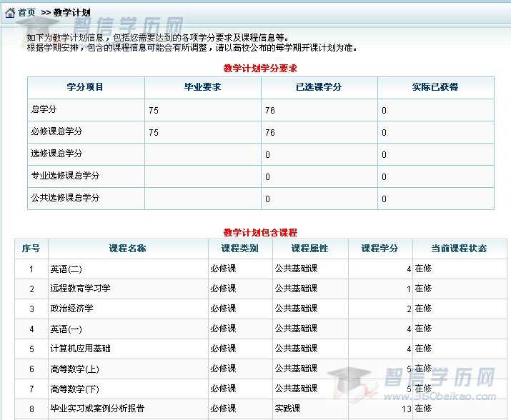
Task: Click 公共基础课 in the 英语(一) row
Action: [x=296, y=329]
